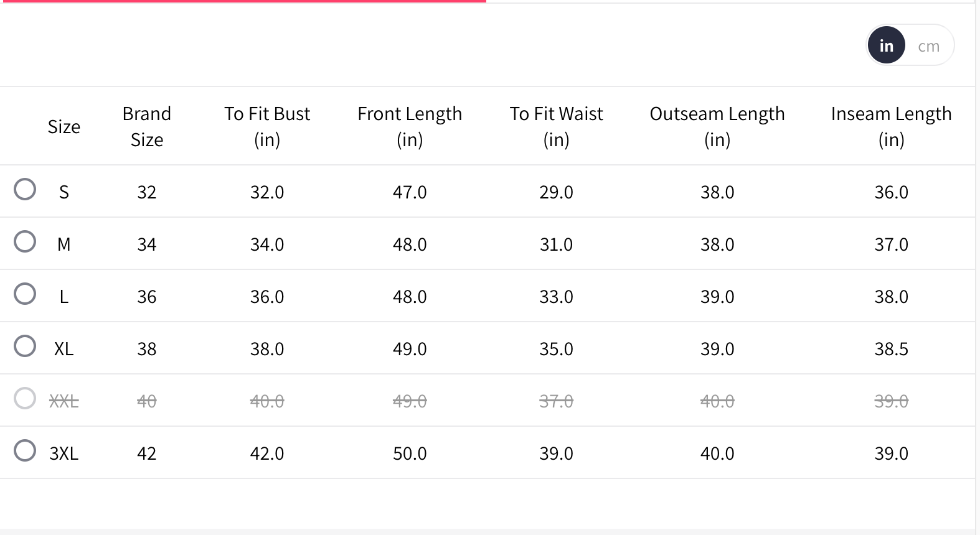
Task: Select the S size radio button
Action: coord(25,189)
